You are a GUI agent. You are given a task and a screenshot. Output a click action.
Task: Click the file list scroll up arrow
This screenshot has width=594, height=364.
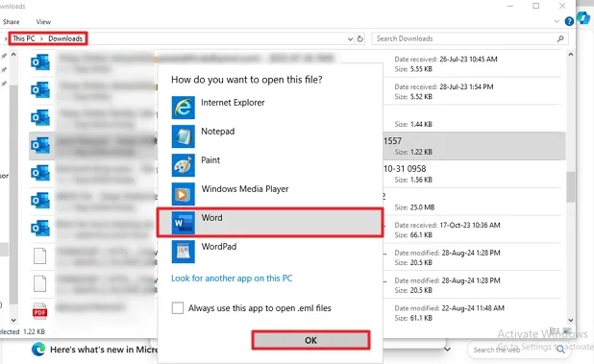[x=571, y=55]
